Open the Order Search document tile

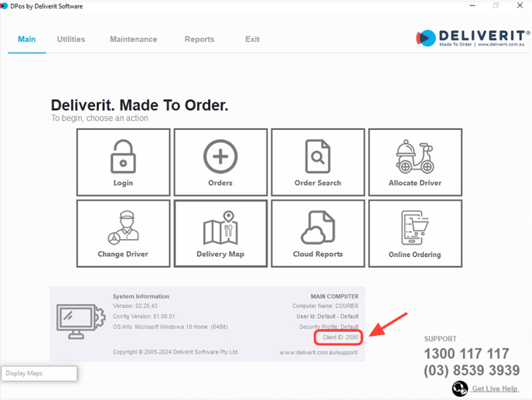click(x=318, y=162)
